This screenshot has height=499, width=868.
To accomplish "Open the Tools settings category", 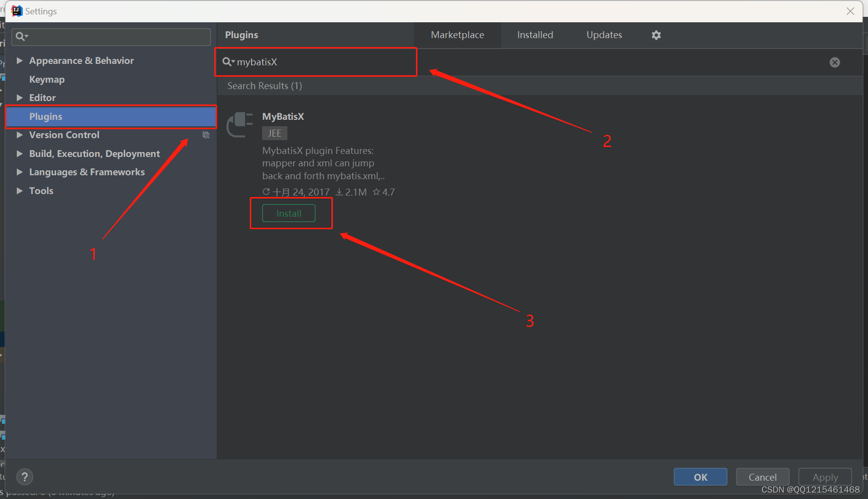I will click(41, 191).
